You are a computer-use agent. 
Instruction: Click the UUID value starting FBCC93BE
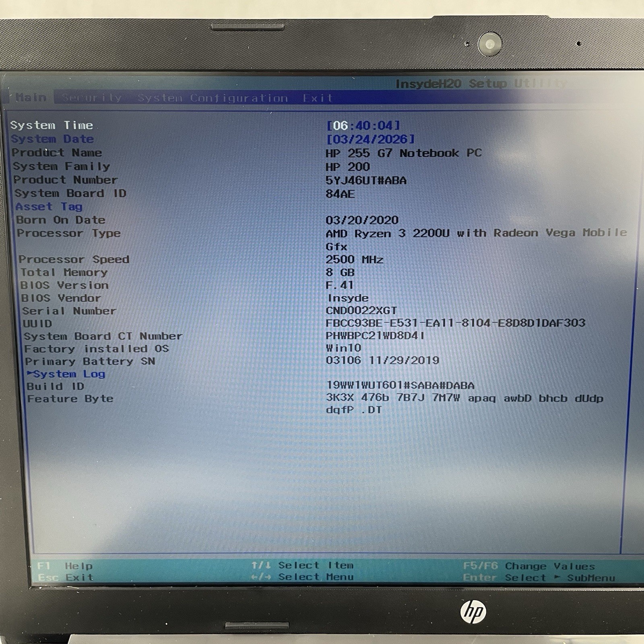click(x=456, y=323)
